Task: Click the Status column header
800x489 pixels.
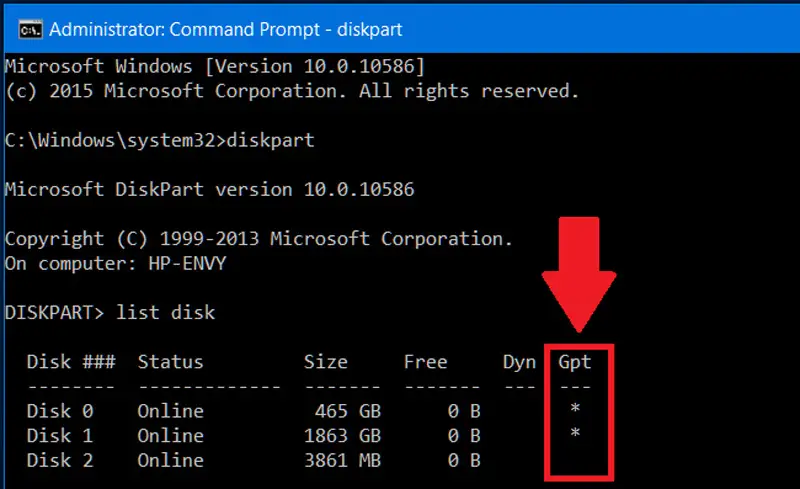Action: 170,362
